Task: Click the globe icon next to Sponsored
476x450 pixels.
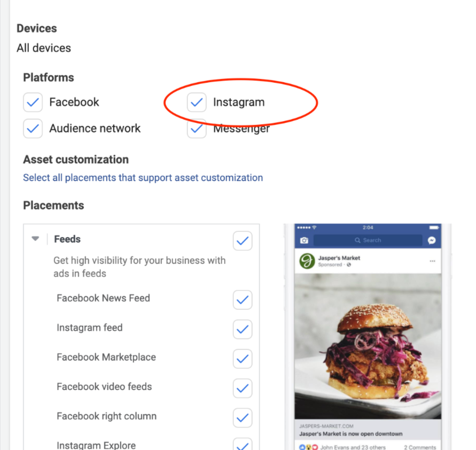Action: coord(349,265)
